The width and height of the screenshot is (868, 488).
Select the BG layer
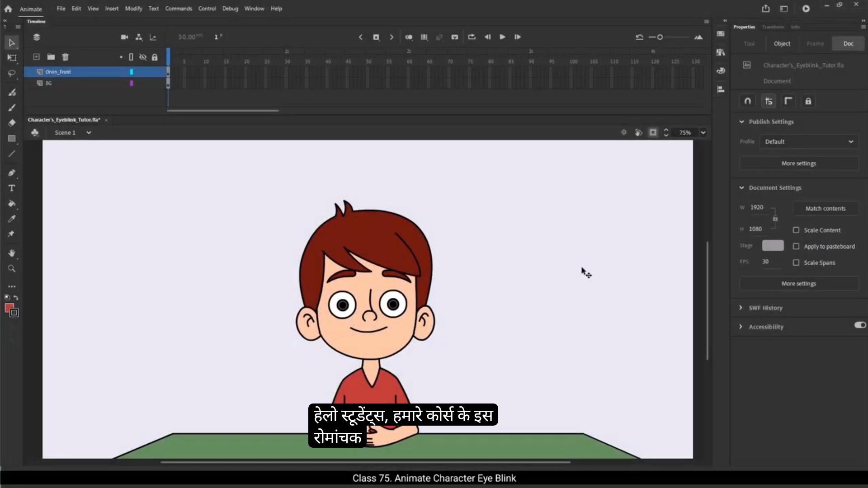click(95, 83)
